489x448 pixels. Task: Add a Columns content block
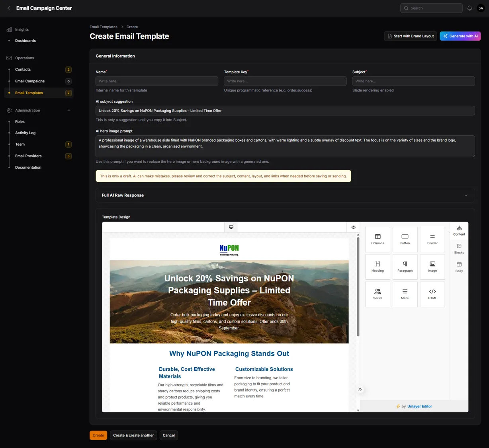[x=378, y=239]
